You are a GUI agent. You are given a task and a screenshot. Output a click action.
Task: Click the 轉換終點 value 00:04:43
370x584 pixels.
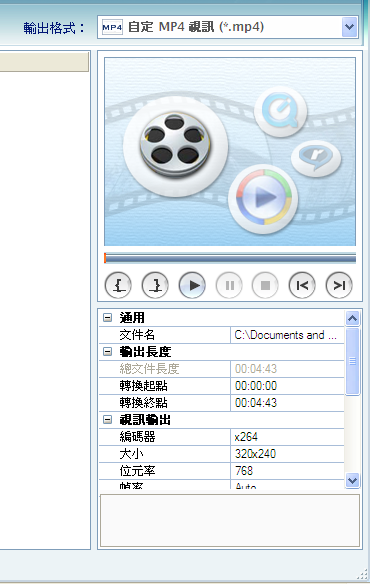point(256,403)
